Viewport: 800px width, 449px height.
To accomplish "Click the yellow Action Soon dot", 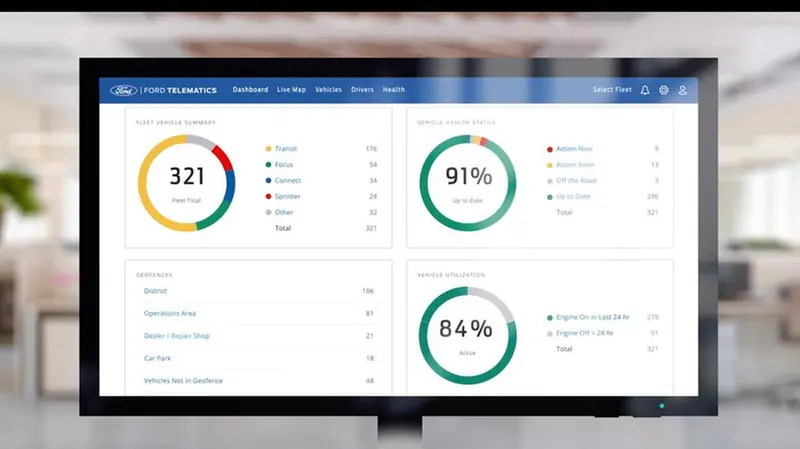I will pyautogui.click(x=549, y=165).
